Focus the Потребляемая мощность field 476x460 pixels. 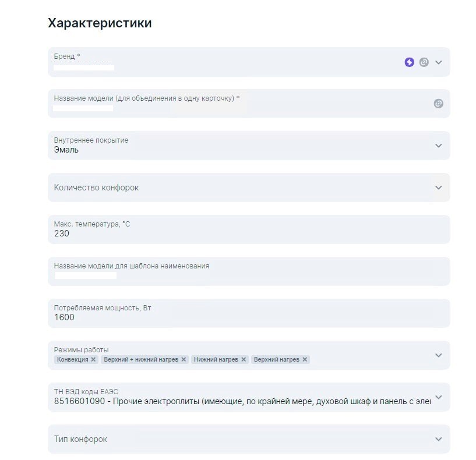(x=249, y=313)
